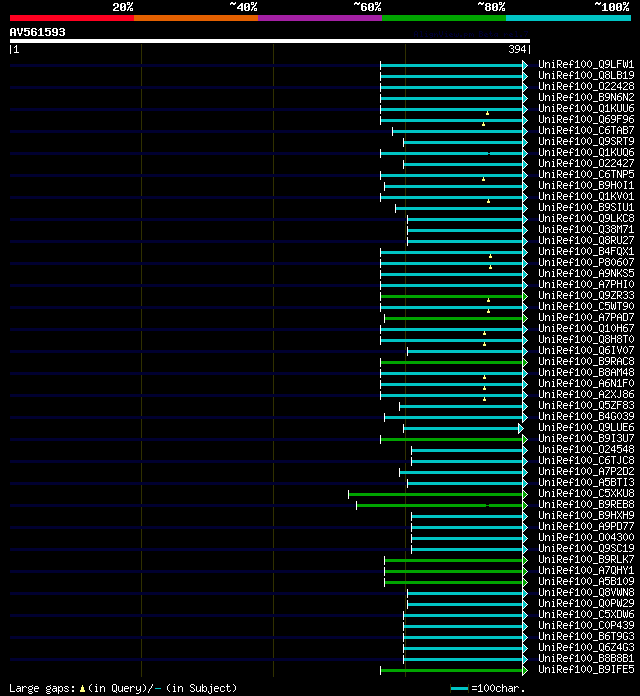Select label UniRef100_Q9LUE6
This screenshot has width=640, height=696.
(586, 427)
